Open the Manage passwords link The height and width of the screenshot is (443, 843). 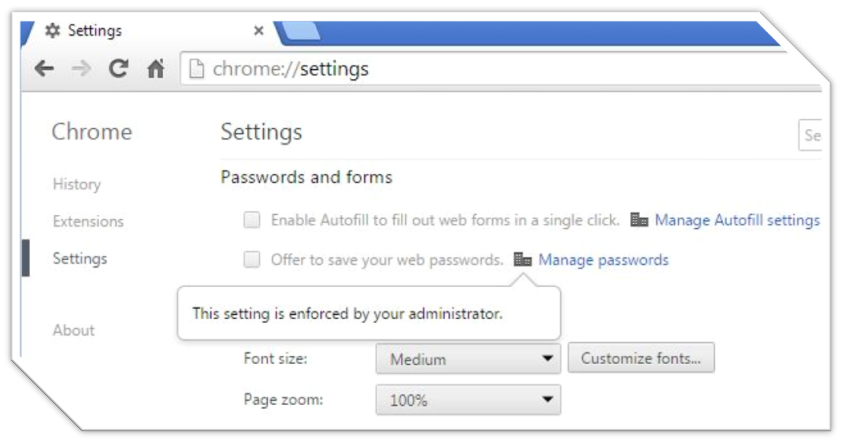coord(603,260)
